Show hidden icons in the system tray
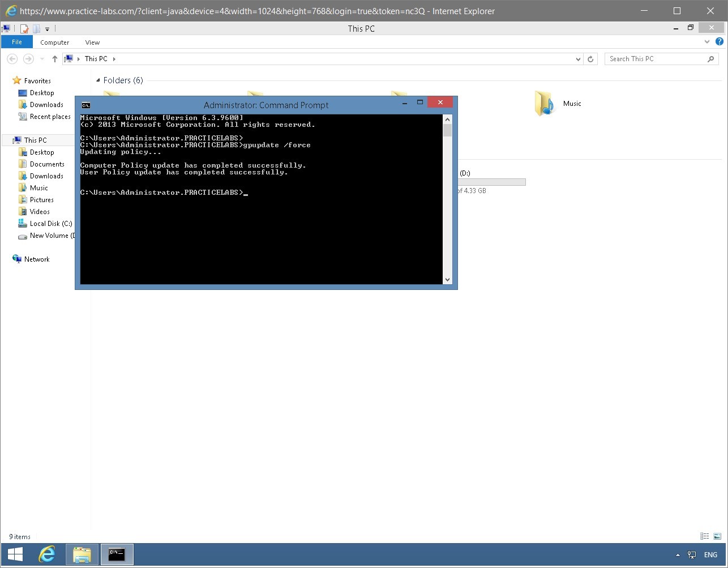This screenshot has width=728, height=568. coord(678,555)
